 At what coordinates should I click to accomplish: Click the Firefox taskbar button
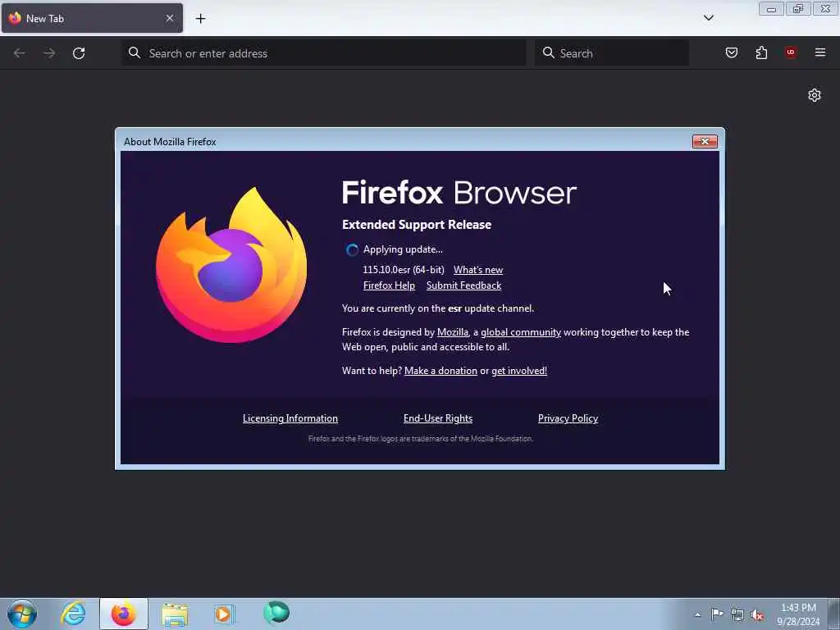[124, 614]
